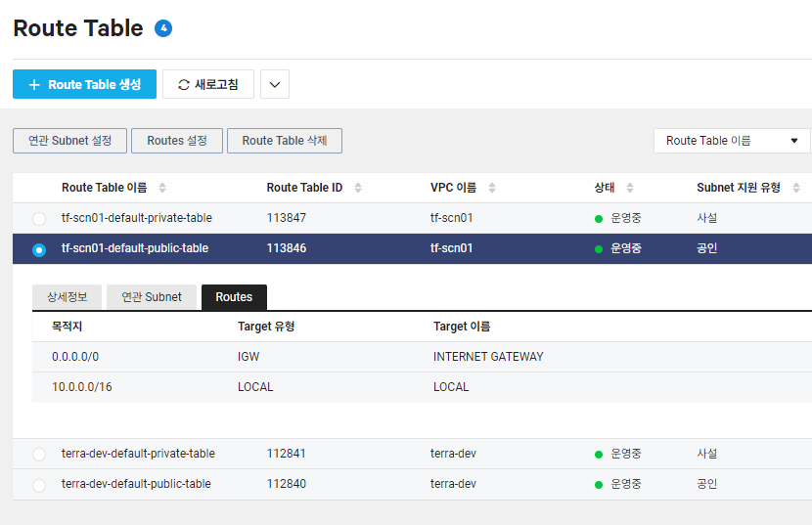Switch to the 상세정보 tab
The height and width of the screenshot is (525, 812).
[68, 297]
